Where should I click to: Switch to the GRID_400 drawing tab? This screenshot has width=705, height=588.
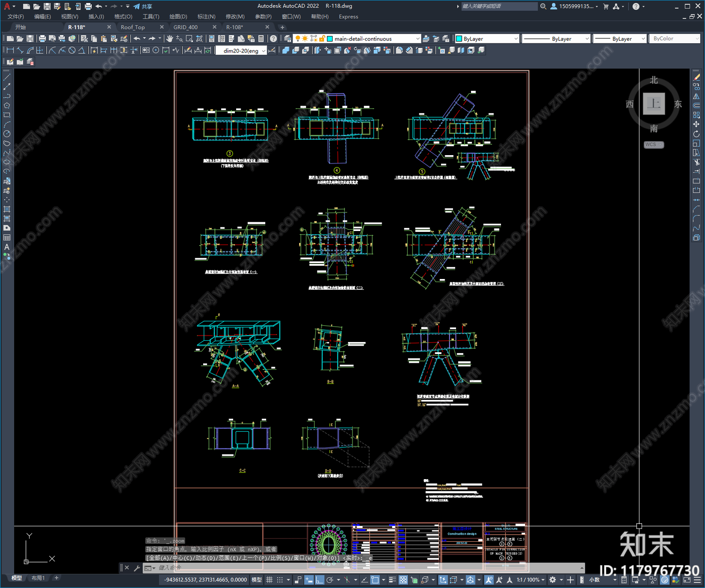(186, 27)
